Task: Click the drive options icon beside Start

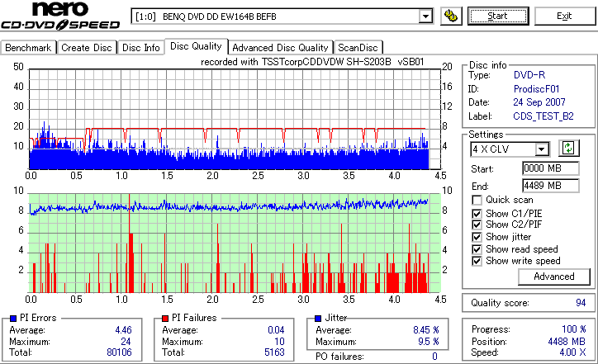Action: point(451,16)
